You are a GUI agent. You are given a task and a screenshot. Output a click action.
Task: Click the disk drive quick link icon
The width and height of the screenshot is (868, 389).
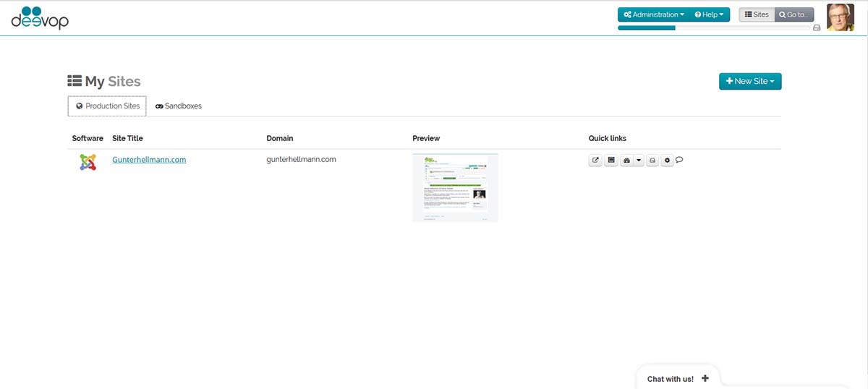(x=652, y=161)
